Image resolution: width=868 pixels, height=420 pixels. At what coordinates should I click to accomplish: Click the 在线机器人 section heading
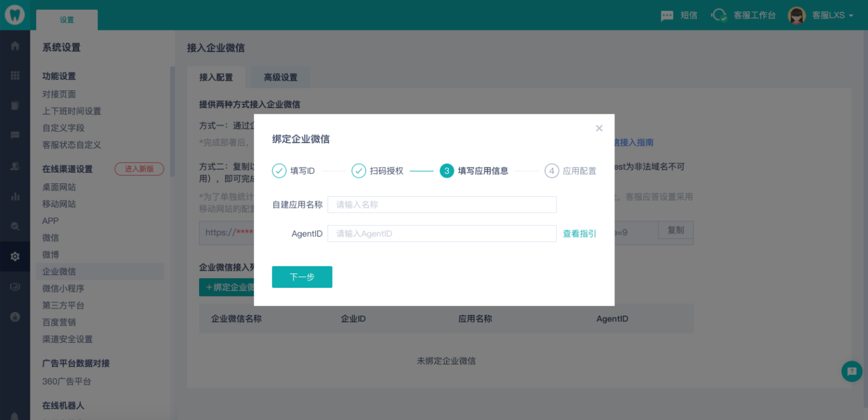click(63, 405)
